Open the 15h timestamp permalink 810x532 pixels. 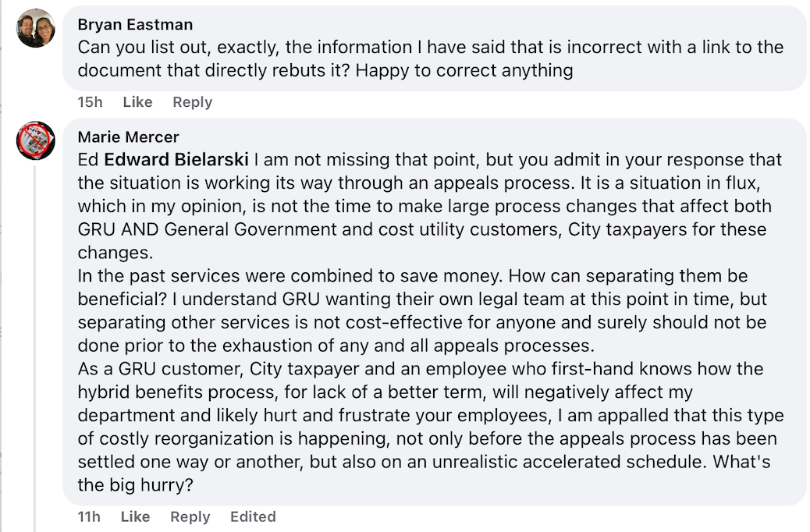pos(90,101)
